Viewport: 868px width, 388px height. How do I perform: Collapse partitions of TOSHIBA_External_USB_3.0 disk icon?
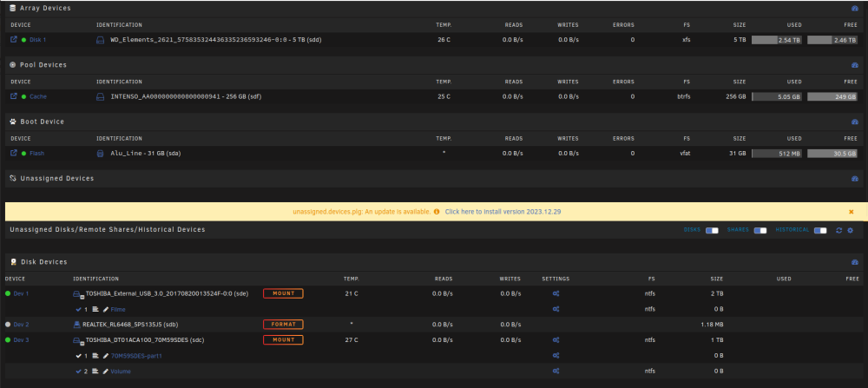(79, 294)
